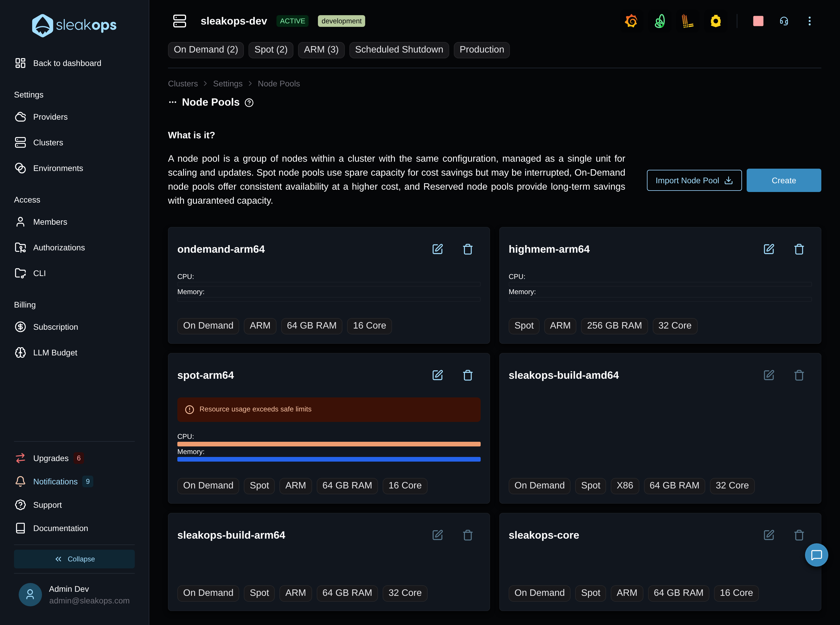Delete the sleakops-build-arm64 node pool
This screenshot has height=625, width=840.
(468, 535)
